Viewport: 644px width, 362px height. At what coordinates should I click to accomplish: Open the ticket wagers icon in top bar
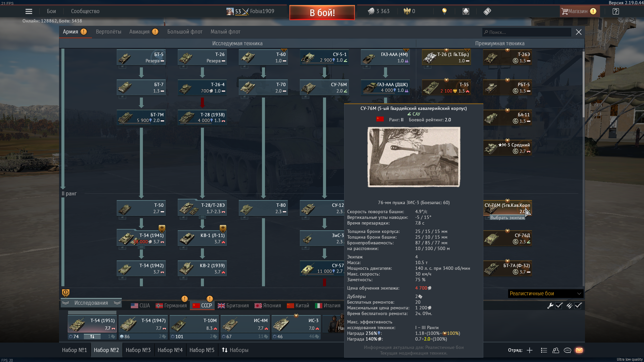[x=487, y=11]
